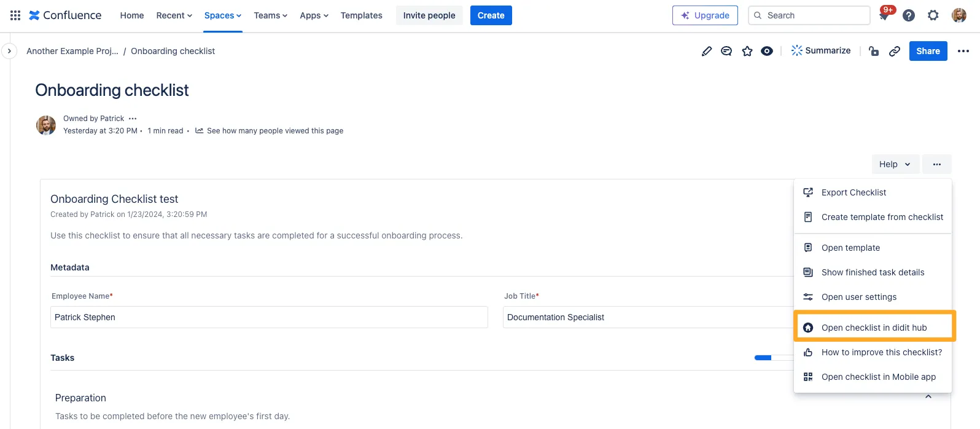Screen dimensions: 980x429
Task: Open the notifications bell
Action: pos(884,15)
